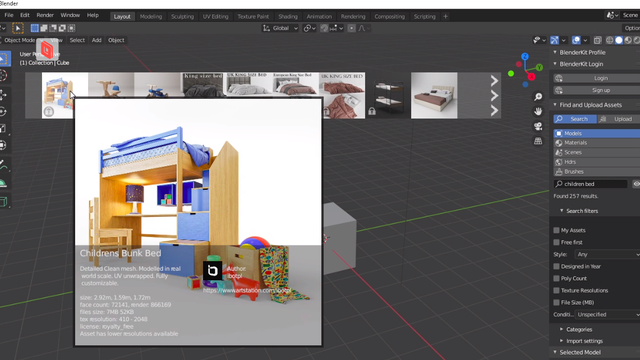The image size is (640, 360).
Task: Tick the Designed in Year checkbox
Action: pos(556,266)
